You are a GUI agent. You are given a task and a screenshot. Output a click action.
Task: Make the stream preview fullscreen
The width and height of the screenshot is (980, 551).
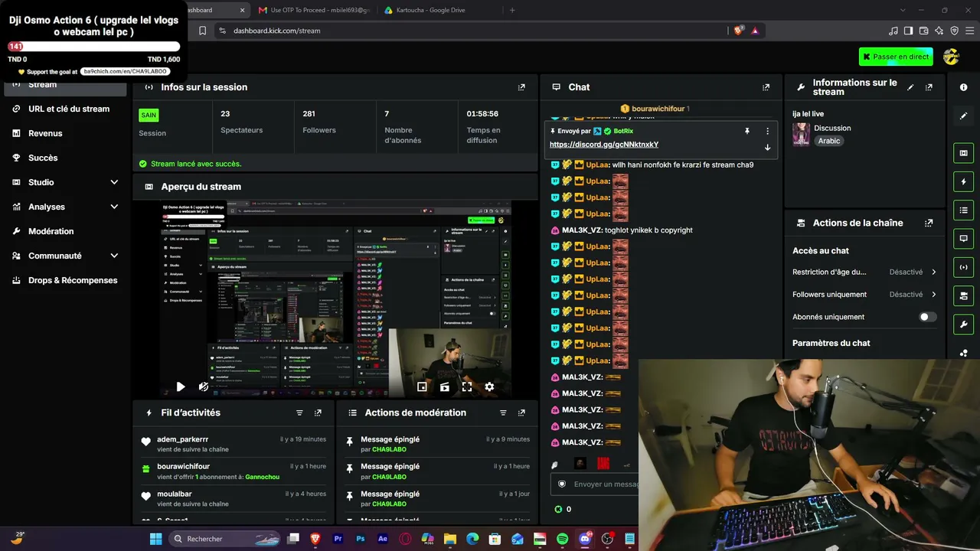point(467,387)
